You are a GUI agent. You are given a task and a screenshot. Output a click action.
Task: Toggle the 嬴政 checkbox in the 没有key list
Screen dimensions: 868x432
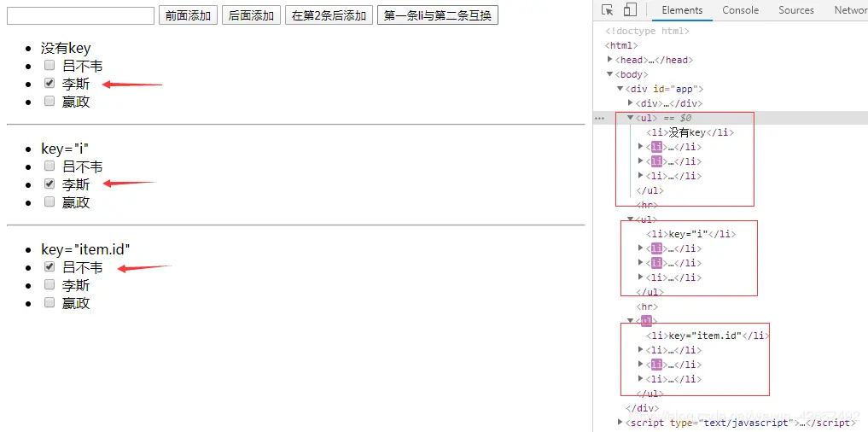pos(50,101)
